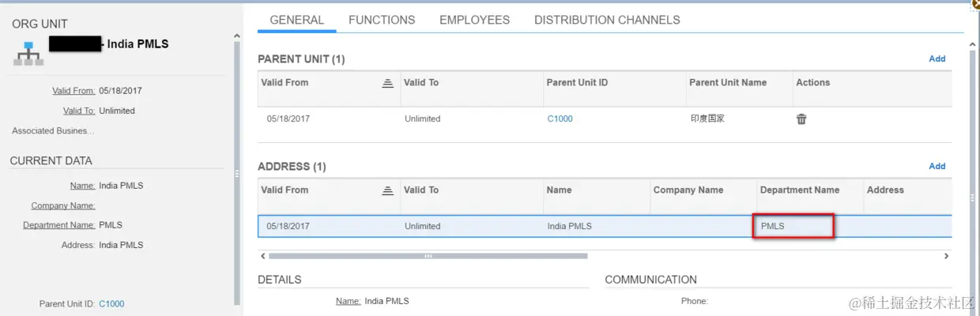Open C1000 link in Parent Unit table
980x316 pixels.
(560, 119)
